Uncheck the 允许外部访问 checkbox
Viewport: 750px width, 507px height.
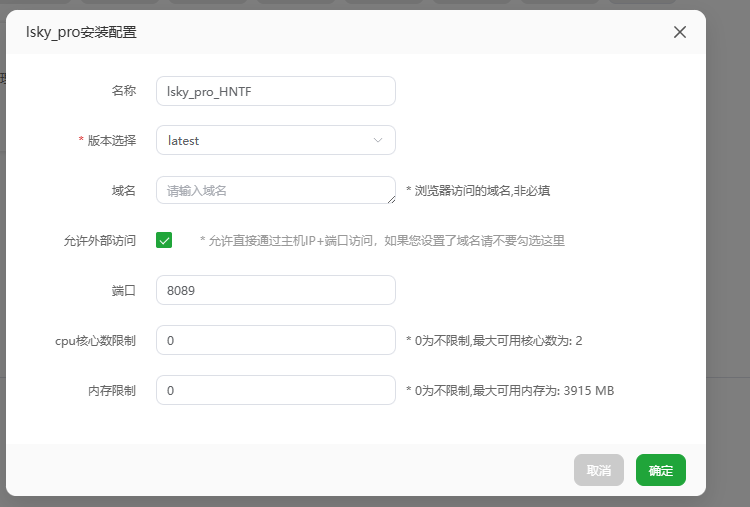[x=164, y=240]
